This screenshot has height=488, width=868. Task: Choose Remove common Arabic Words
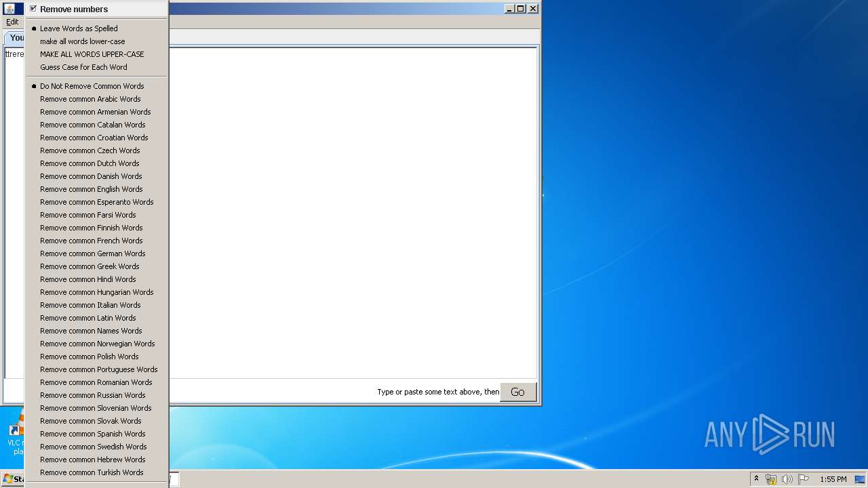[x=97, y=99]
